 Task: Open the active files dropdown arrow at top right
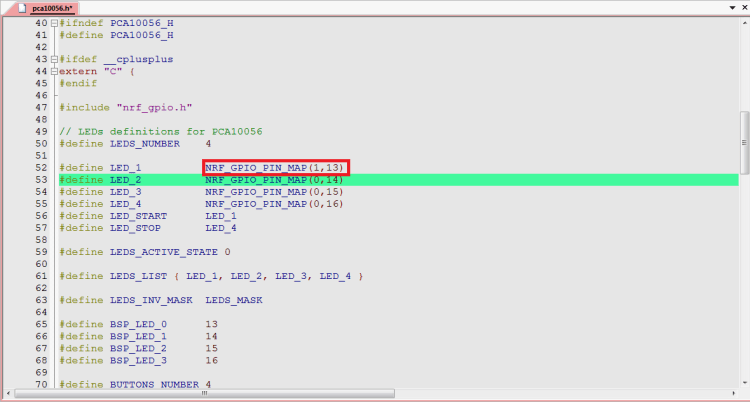pyautogui.click(x=732, y=8)
